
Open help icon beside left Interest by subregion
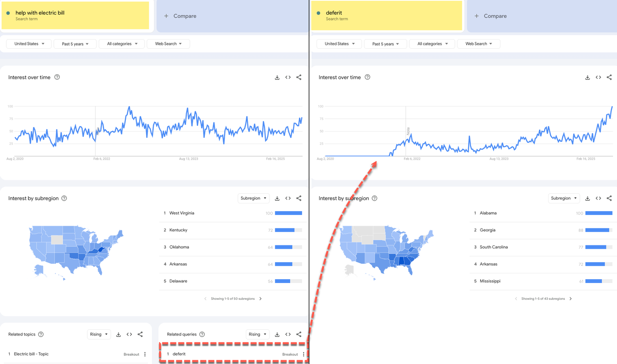[64, 198]
